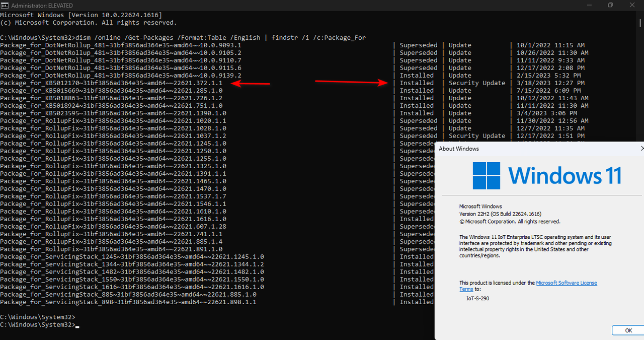Select the RollupFix 22621.607.1.28 package name
644x340 pixels.
tap(113, 227)
